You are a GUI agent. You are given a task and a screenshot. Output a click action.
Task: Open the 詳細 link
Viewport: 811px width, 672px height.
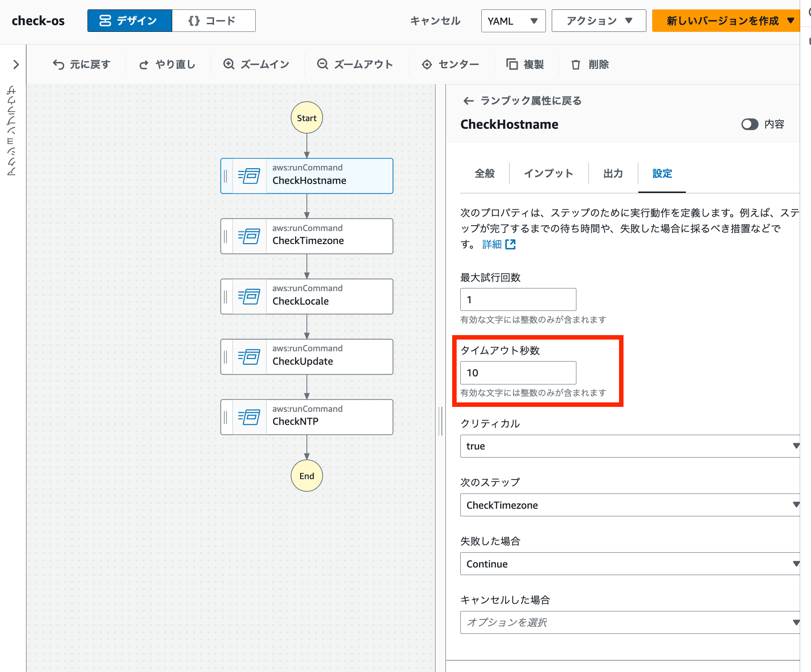coord(492,244)
